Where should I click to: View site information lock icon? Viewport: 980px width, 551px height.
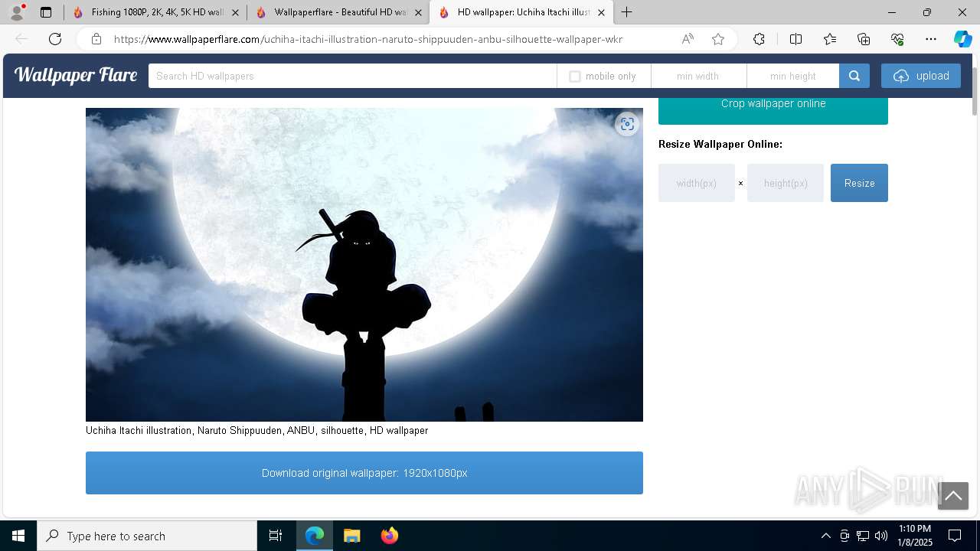[96, 39]
